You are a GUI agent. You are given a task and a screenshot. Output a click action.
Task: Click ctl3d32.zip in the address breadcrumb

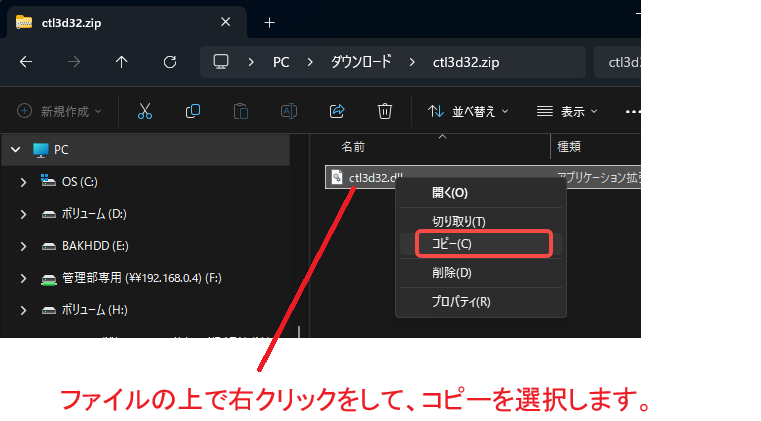click(466, 62)
